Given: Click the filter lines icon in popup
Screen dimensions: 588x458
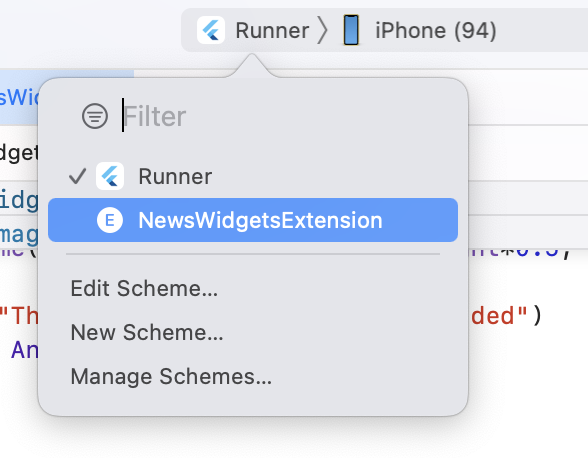Looking at the screenshot, I should click(95, 116).
